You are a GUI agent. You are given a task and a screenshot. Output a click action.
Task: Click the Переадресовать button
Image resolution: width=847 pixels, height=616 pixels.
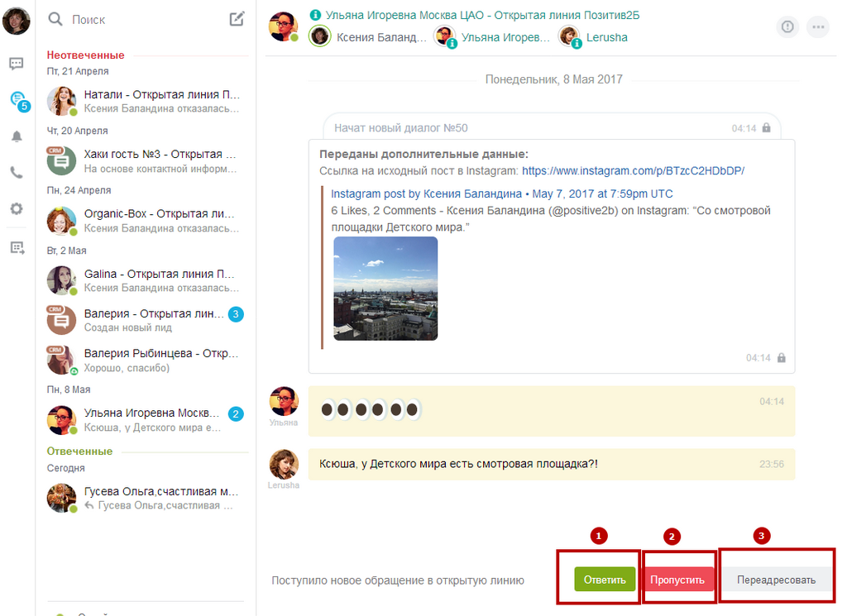pyautogui.click(x=776, y=580)
